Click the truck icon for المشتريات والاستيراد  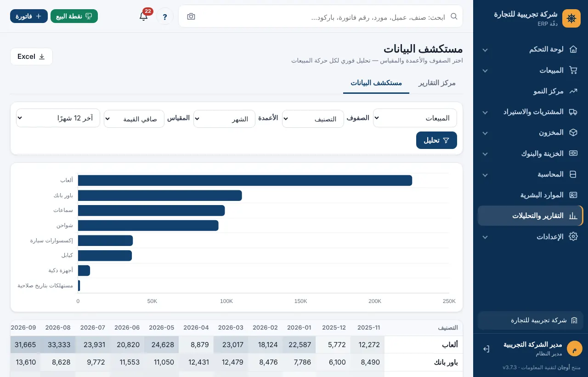point(573,112)
